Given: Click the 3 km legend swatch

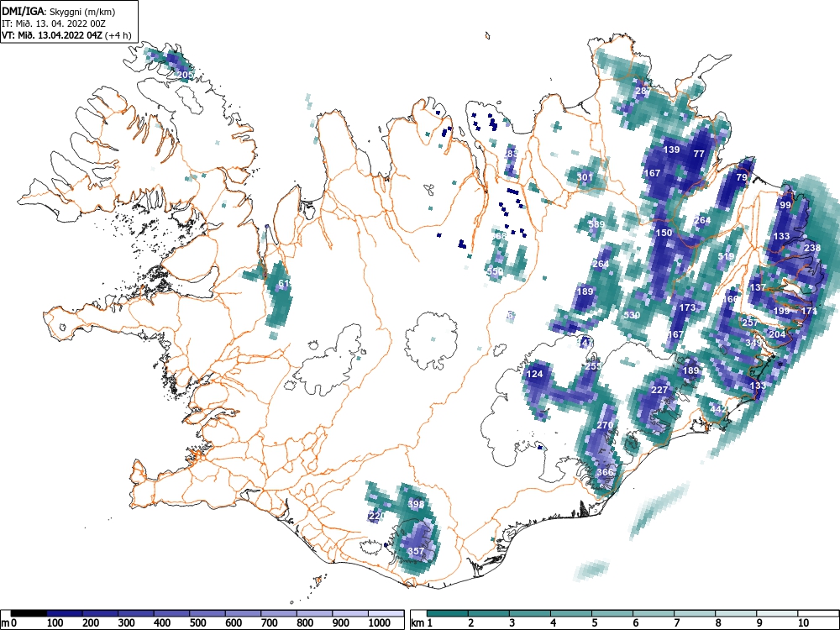Looking at the screenshot, I should (x=530, y=613).
